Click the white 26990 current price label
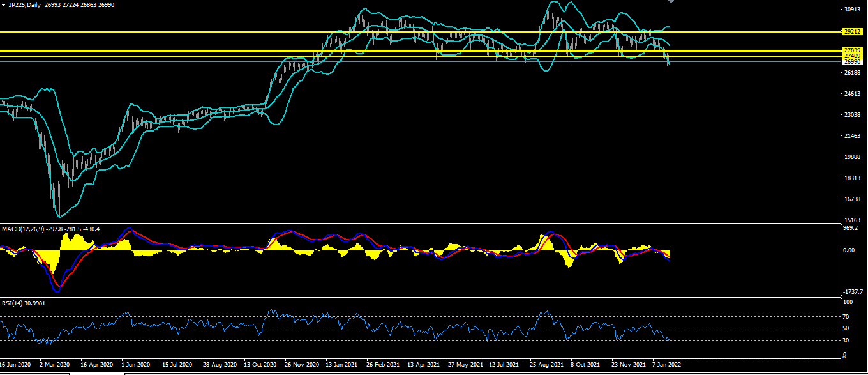The height and width of the screenshot is (375, 868). (x=852, y=62)
